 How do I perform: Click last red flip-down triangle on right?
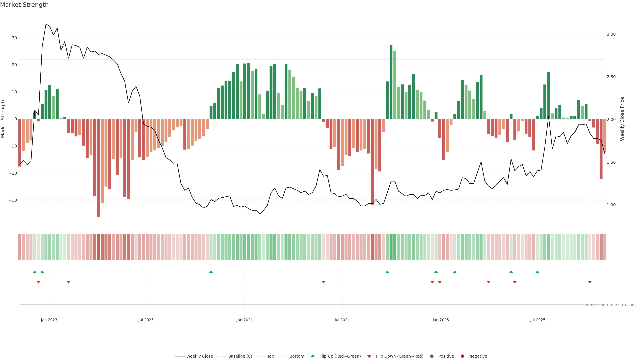[590, 282]
